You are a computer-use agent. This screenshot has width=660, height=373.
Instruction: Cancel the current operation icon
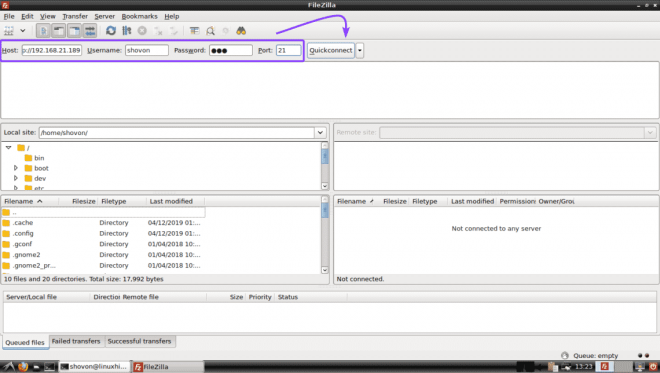[142, 31]
